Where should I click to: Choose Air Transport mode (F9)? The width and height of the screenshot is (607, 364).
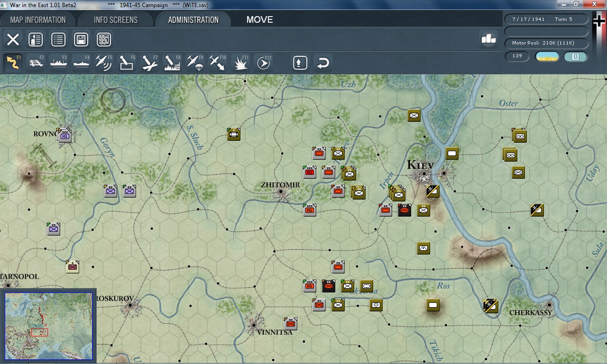tap(195, 63)
